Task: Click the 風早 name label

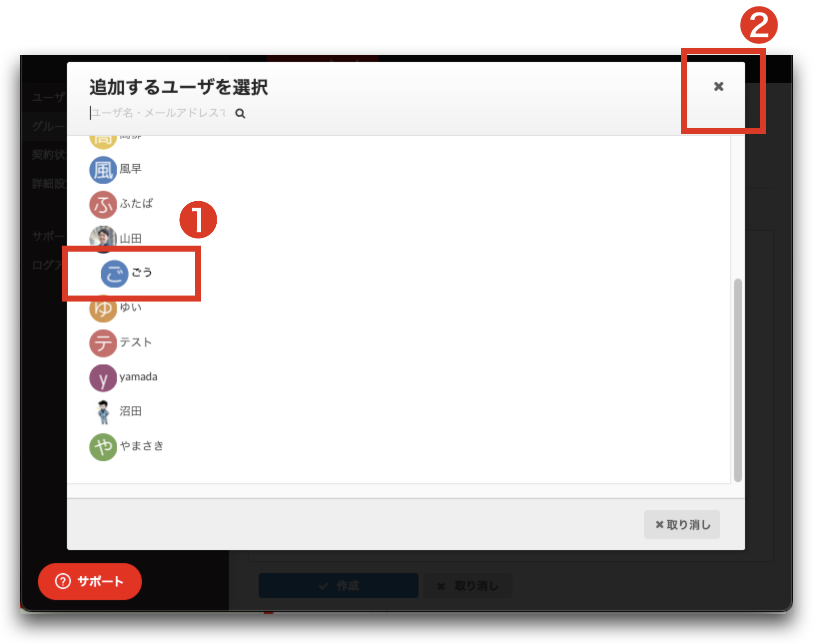Action: pos(130,169)
